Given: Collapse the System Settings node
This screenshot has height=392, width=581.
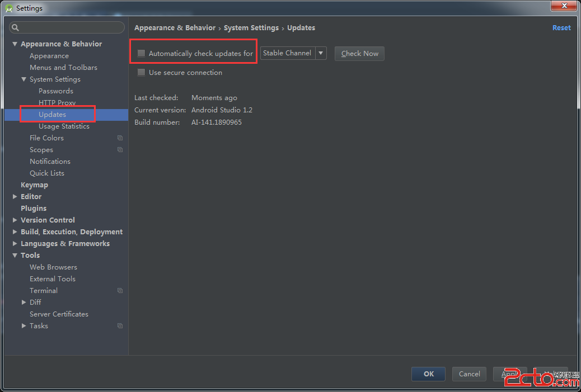Looking at the screenshot, I should (24, 79).
